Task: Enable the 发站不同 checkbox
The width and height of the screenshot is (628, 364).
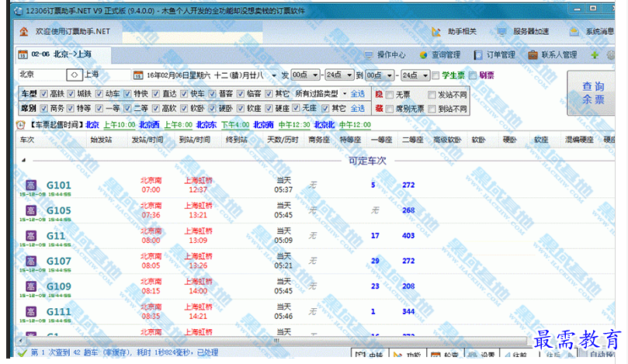Action: (x=432, y=95)
